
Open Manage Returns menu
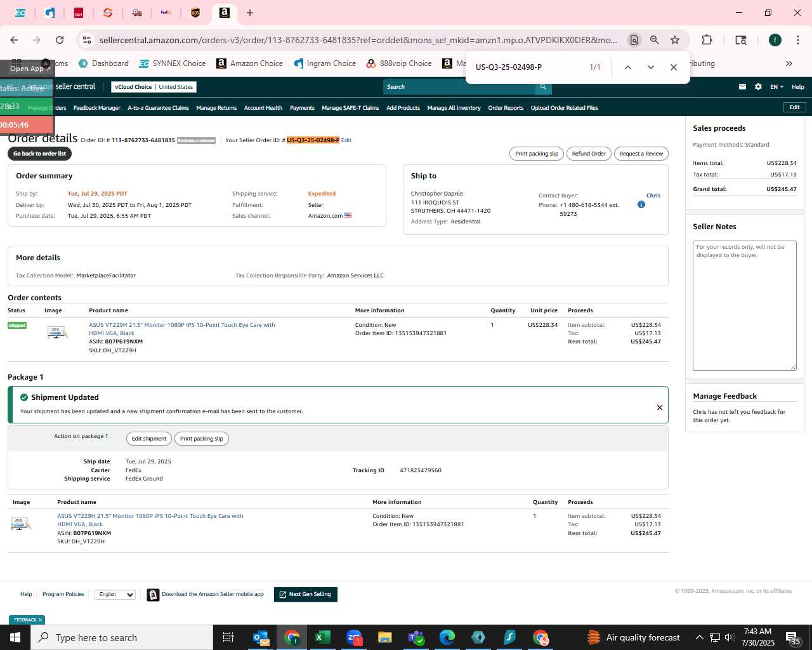pos(216,108)
